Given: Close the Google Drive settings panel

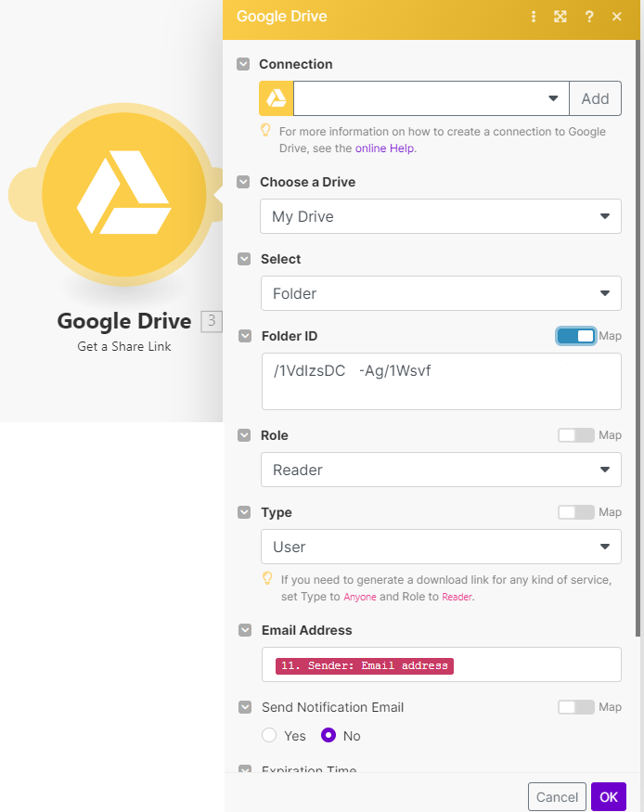Looking at the screenshot, I should tap(616, 17).
